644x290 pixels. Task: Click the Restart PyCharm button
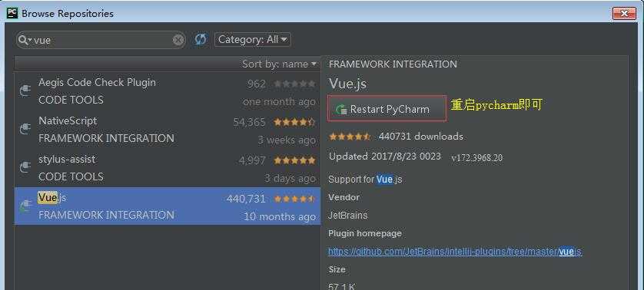point(387,109)
